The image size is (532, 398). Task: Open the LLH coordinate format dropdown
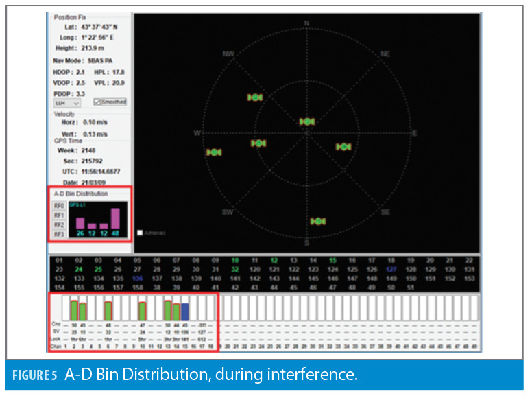[x=66, y=102]
